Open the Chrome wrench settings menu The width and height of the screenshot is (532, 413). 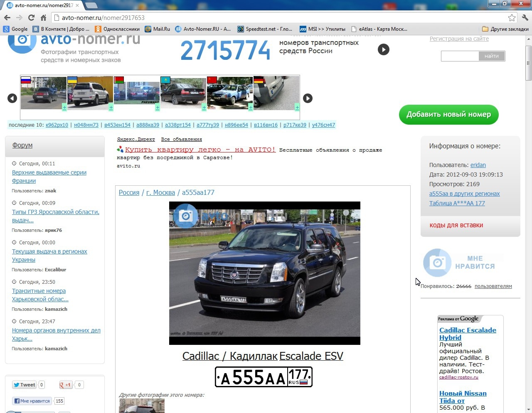pyautogui.click(x=525, y=17)
